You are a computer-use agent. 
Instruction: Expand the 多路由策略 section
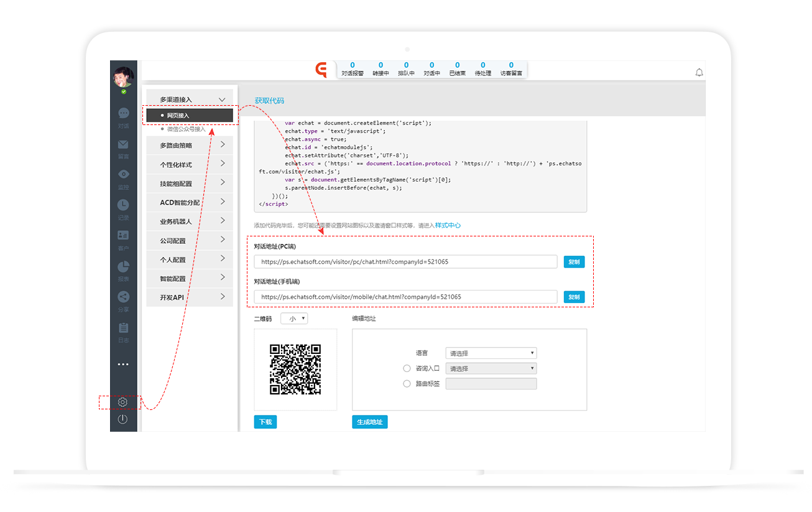point(188,146)
